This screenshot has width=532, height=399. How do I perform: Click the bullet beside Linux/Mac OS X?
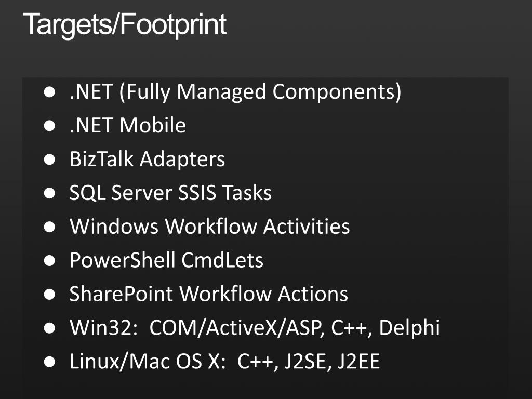(x=49, y=362)
